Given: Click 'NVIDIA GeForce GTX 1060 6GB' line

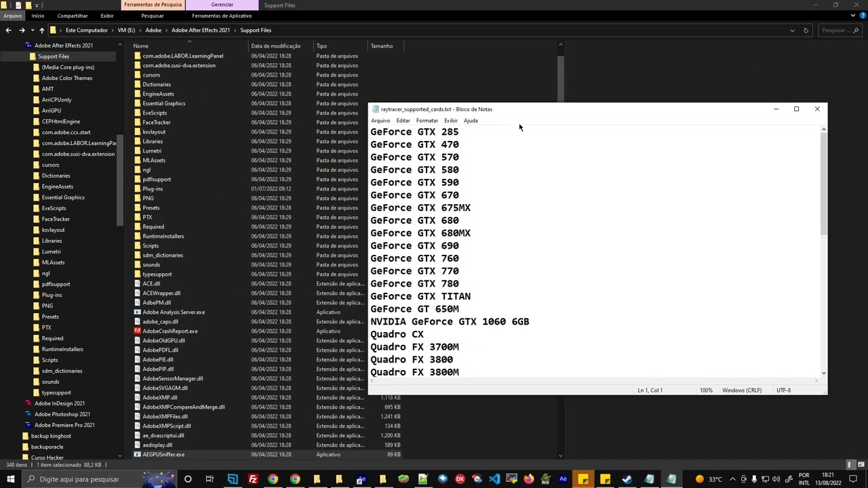Looking at the screenshot, I should tap(450, 322).
